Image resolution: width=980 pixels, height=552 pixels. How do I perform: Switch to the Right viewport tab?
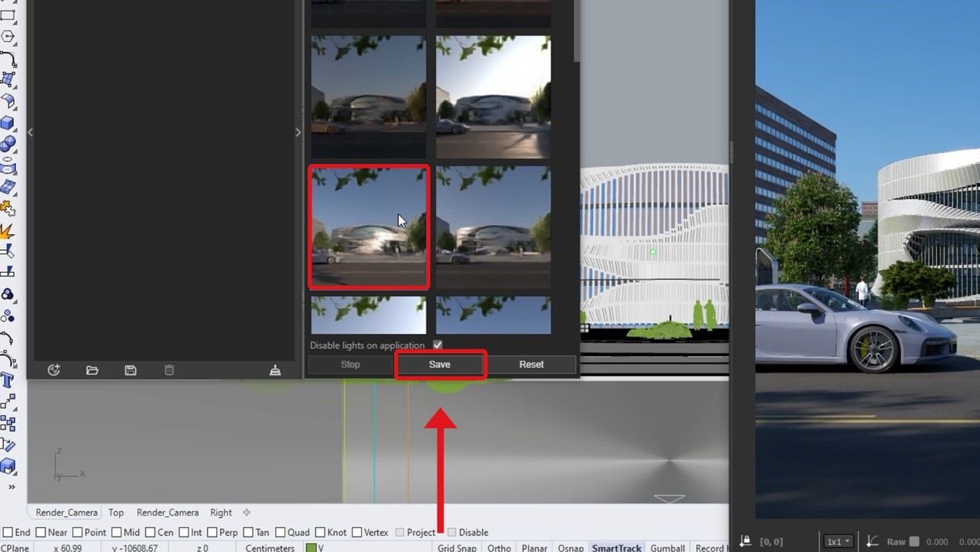tap(221, 513)
